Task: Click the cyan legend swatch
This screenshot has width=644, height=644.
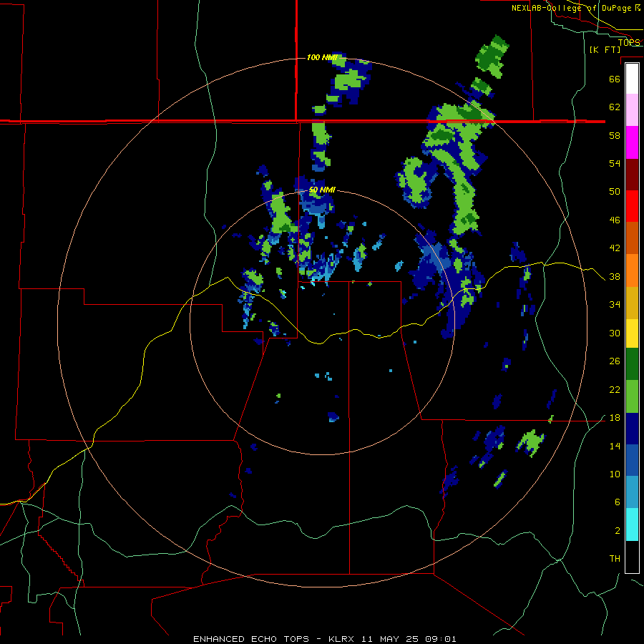Action: (632, 525)
